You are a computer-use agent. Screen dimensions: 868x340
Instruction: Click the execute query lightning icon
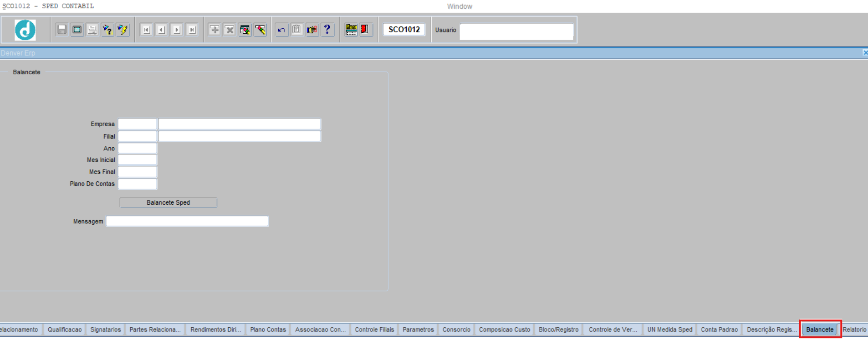coord(123,30)
